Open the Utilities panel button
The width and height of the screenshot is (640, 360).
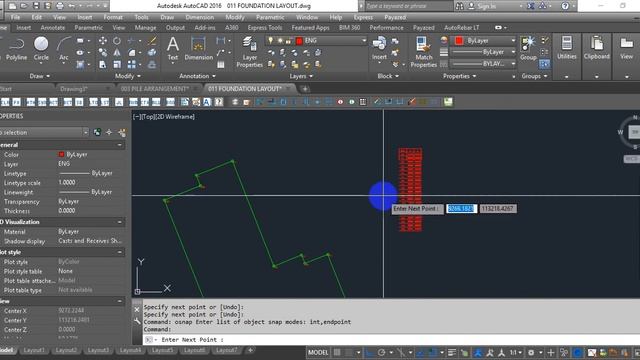567,49
